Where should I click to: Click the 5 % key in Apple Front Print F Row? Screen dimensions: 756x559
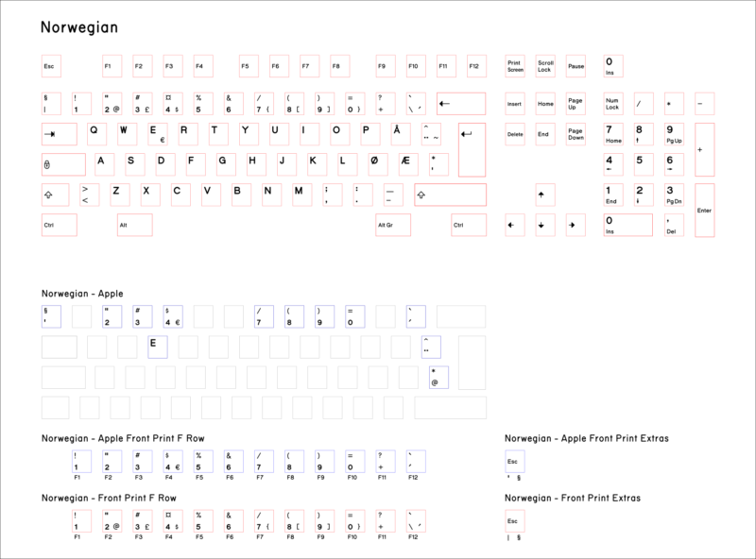click(x=203, y=461)
